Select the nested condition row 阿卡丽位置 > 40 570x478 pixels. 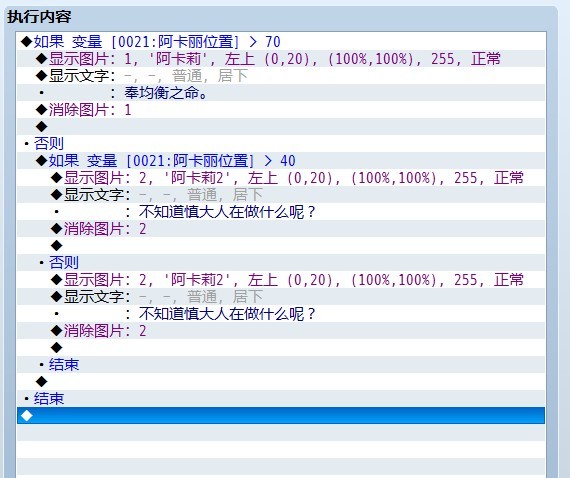[x=281, y=161]
